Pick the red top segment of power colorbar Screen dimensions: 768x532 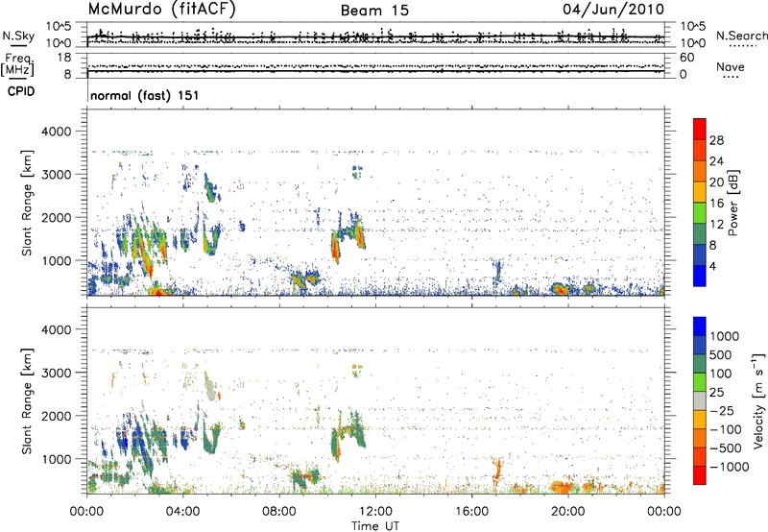coord(700,129)
